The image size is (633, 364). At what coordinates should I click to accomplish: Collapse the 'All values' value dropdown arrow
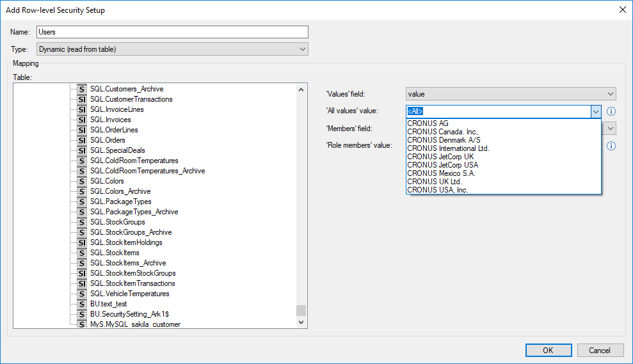coord(596,112)
